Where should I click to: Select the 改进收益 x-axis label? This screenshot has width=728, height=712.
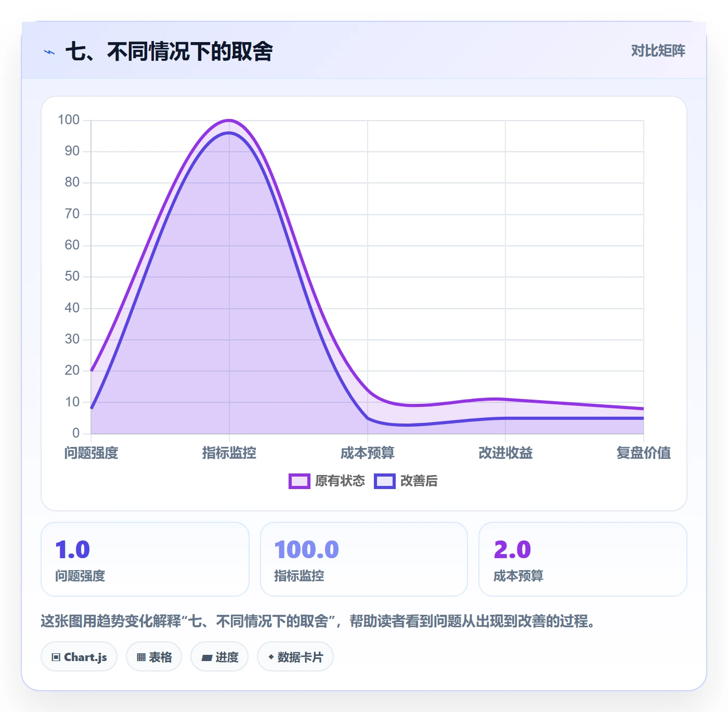[505, 453]
